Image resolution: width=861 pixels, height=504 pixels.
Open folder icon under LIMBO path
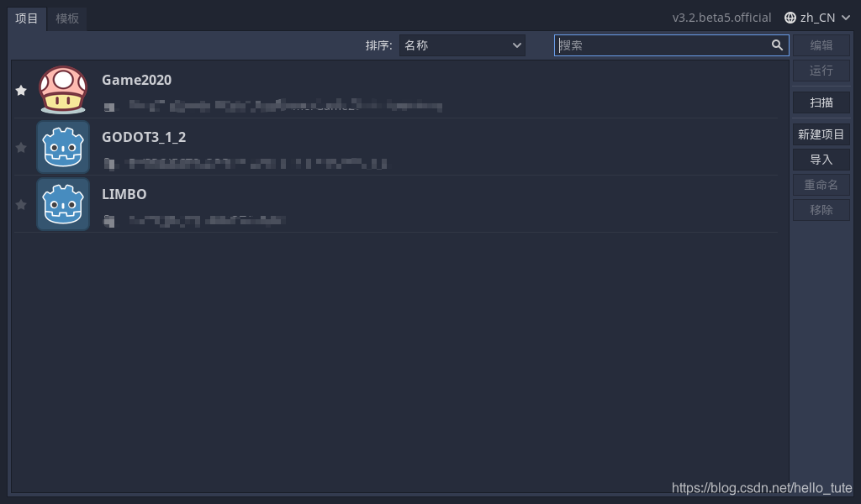coord(109,220)
